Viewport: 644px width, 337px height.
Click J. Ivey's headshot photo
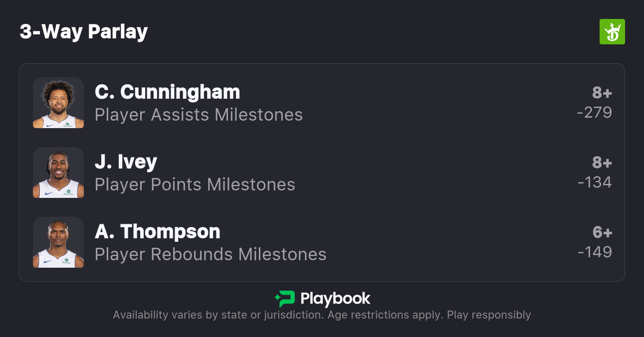tap(58, 172)
